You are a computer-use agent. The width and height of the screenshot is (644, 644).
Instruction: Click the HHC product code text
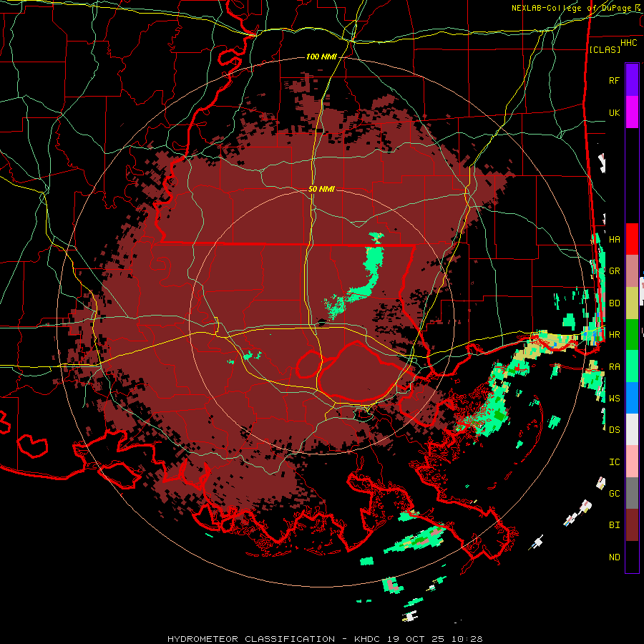(x=628, y=43)
